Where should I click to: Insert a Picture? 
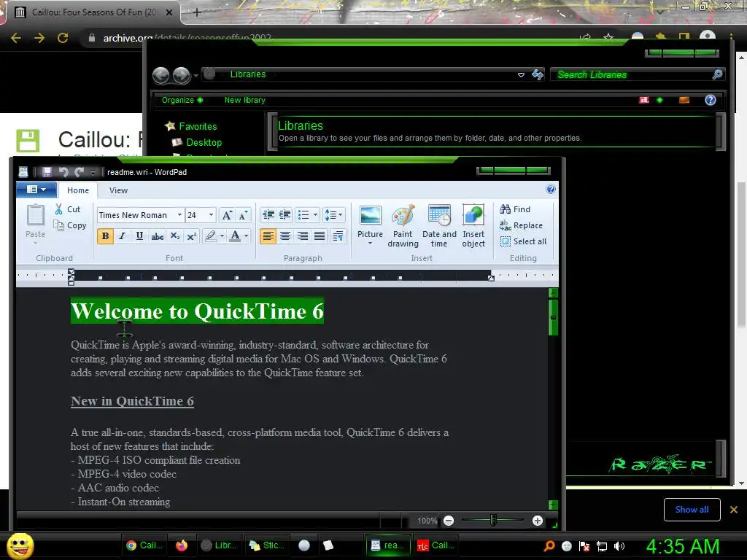(x=370, y=225)
